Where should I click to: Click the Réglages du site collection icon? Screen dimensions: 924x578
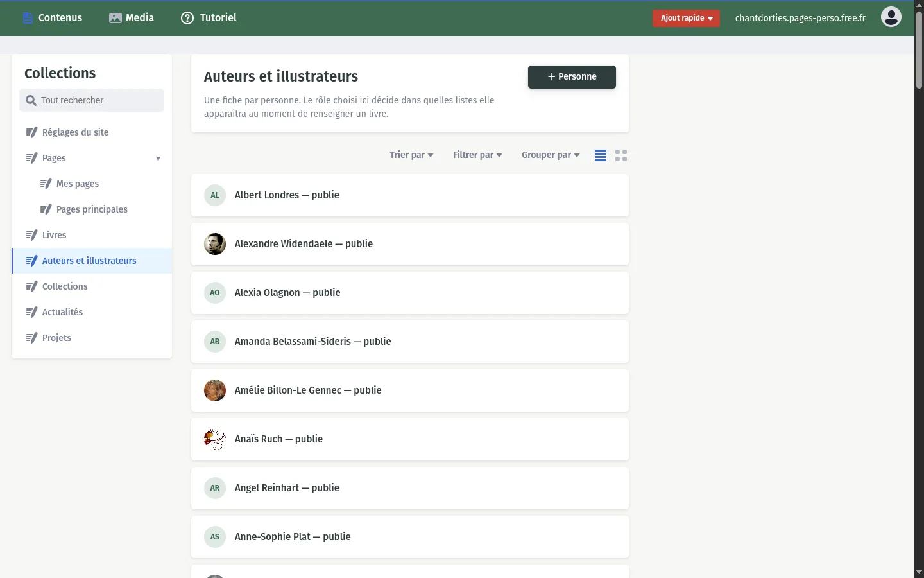tap(31, 132)
